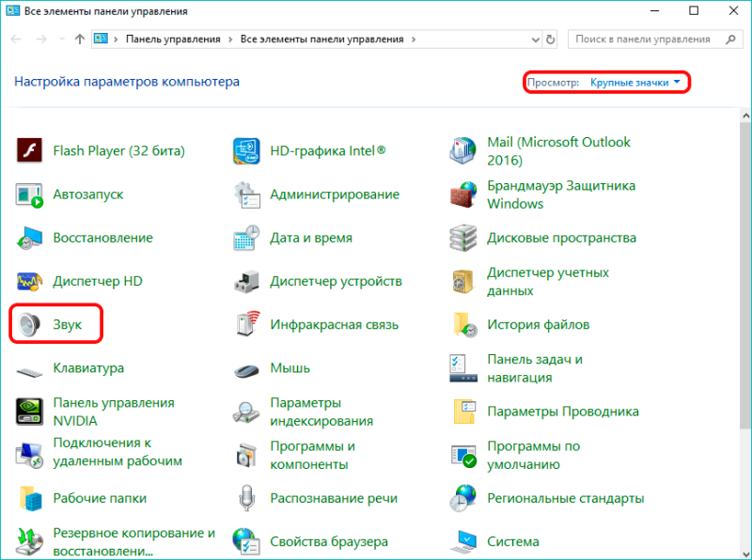
Task: Open the Панель управления NVIDIA icon
Action: click(29, 412)
